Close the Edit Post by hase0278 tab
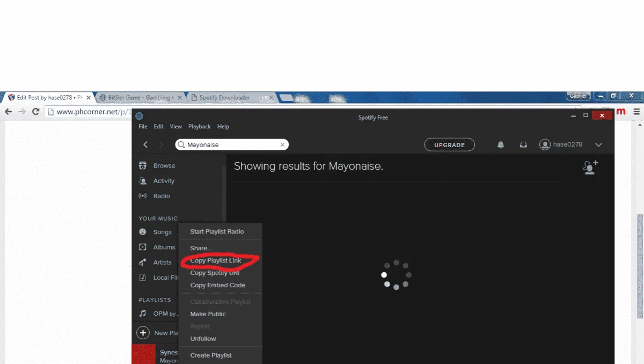This screenshot has width=644, height=364. pyautogui.click(x=89, y=98)
